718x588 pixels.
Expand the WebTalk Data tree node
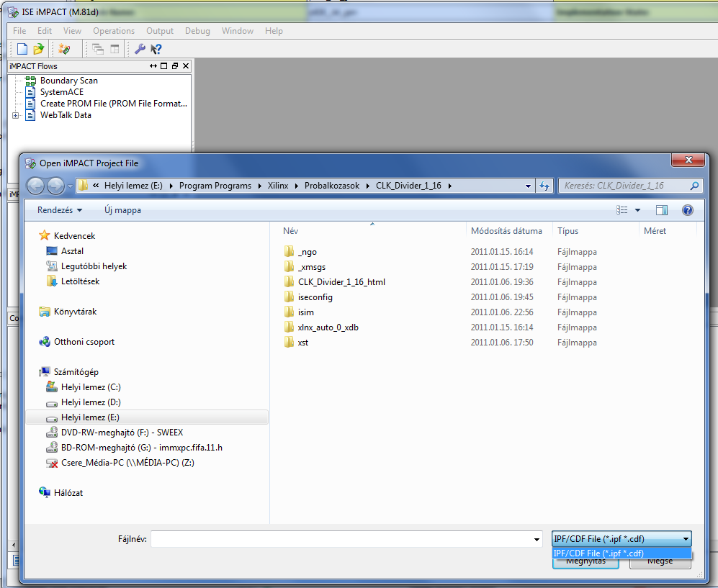click(16, 115)
